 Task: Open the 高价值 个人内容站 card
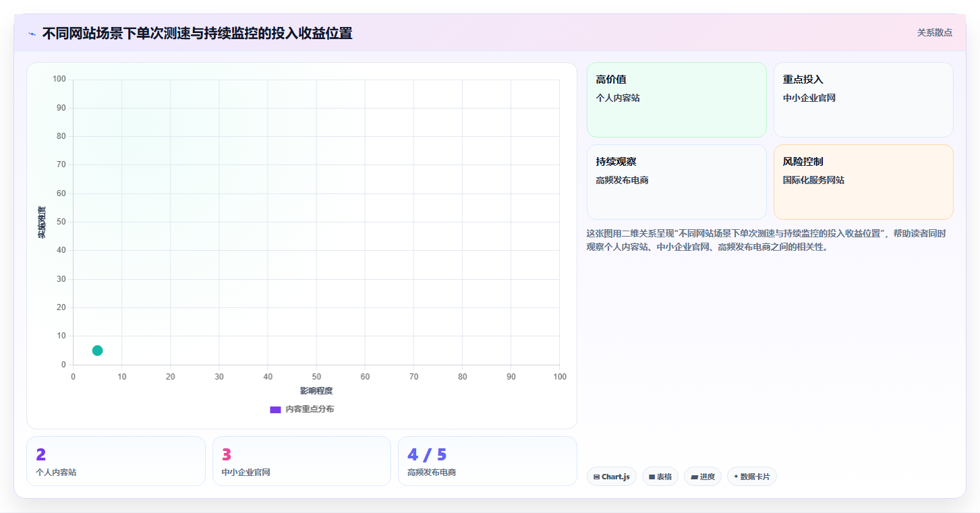pos(676,100)
